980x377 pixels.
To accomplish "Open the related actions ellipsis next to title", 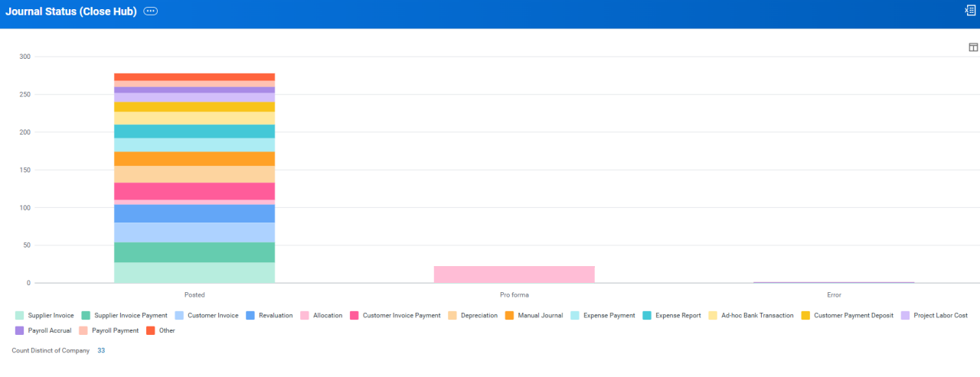I will (150, 11).
